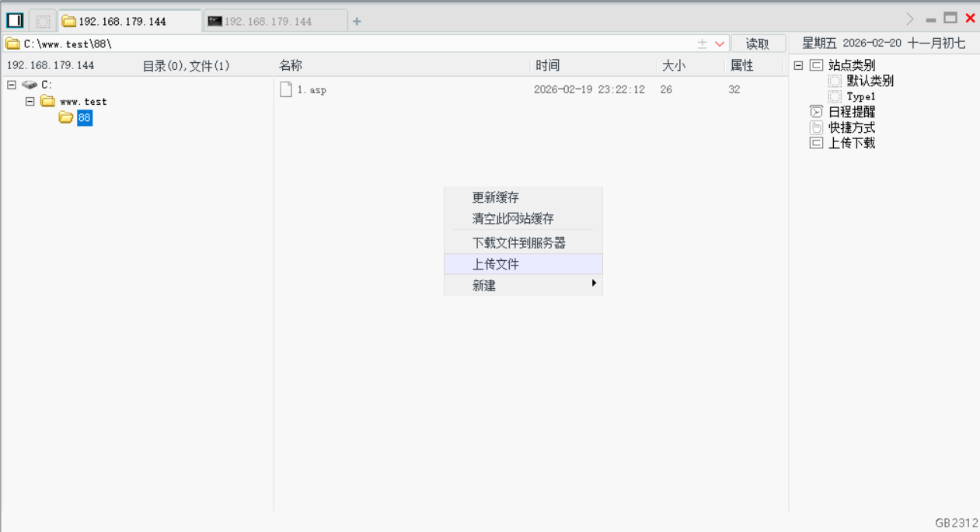Open the path history dropdown arrow

[x=720, y=44]
